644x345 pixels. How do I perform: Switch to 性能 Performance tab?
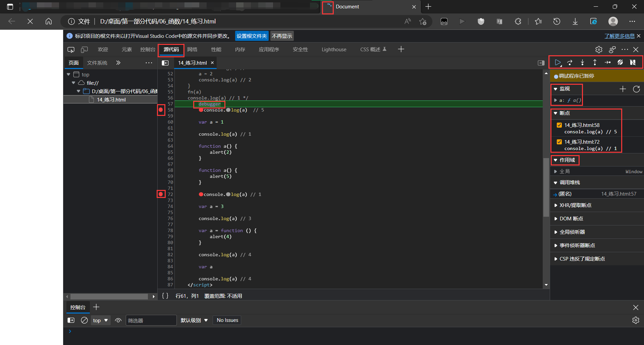[216, 50]
